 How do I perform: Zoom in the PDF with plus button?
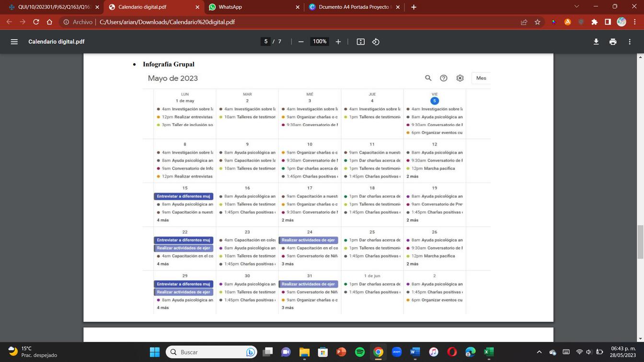[x=338, y=42]
